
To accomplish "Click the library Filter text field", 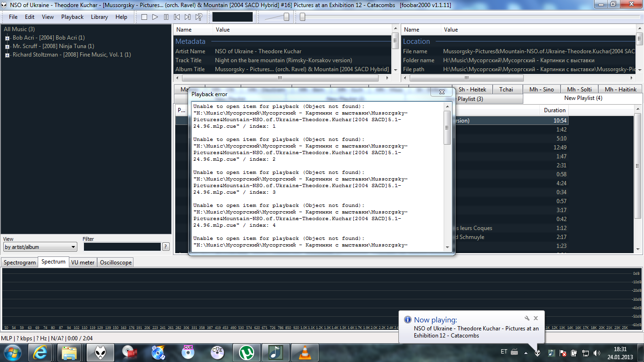I will coord(122,247).
